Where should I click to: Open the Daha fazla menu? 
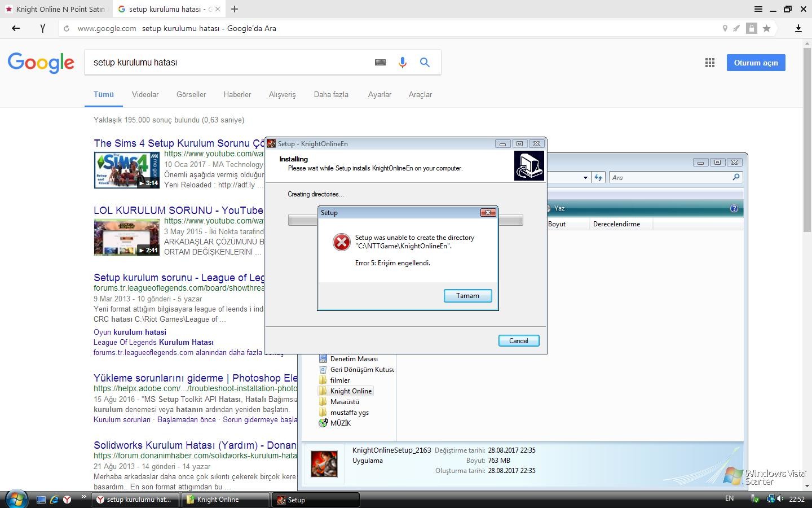331,95
